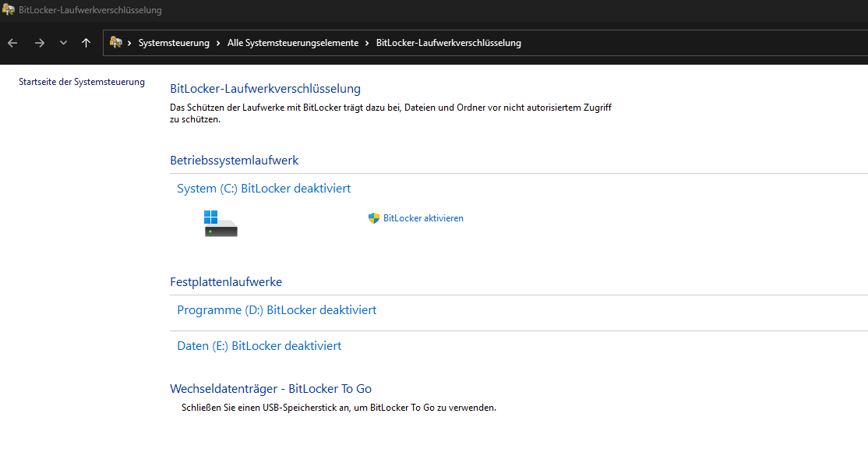Screen dimensions: 868x470
Task: Click Wechseldatenträger - BitLocker To Go heading
Action: 270,389
